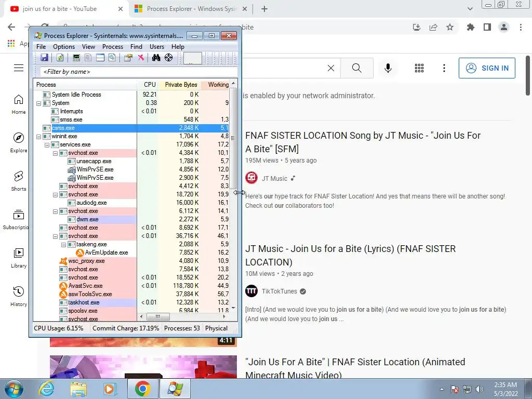Collapse the taskeng.exe tree node
Viewport: 532px width, 399px height.
pyautogui.click(x=63, y=245)
